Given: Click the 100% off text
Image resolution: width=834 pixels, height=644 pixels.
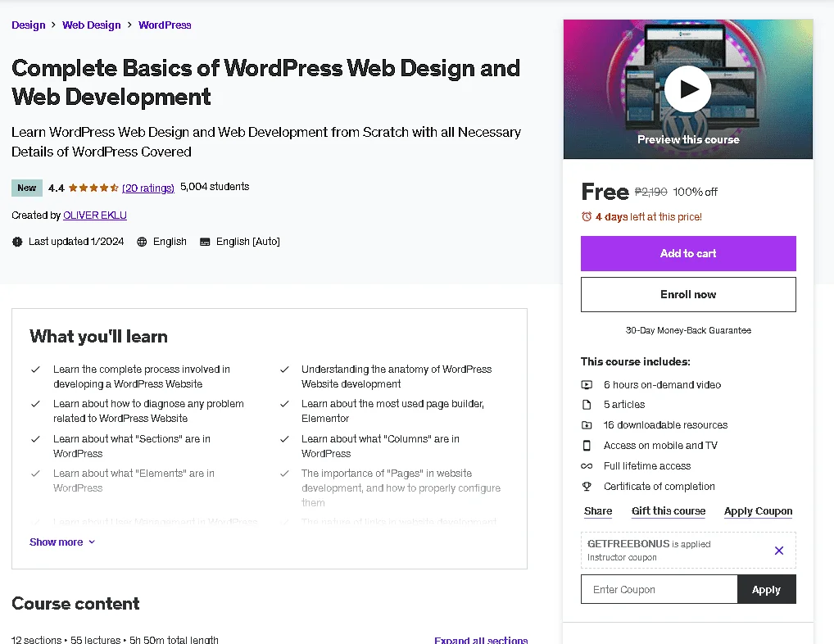Looking at the screenshot, I should click(696, 192).
